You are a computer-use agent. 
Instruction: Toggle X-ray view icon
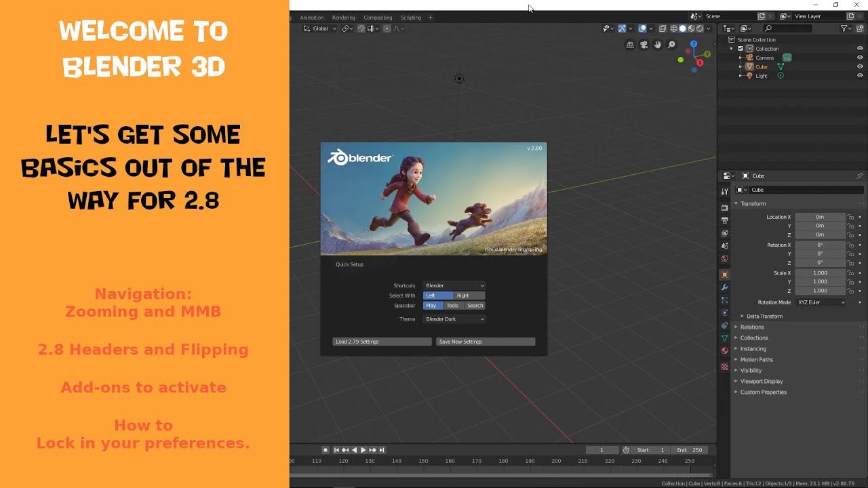(x=663, y=28)
